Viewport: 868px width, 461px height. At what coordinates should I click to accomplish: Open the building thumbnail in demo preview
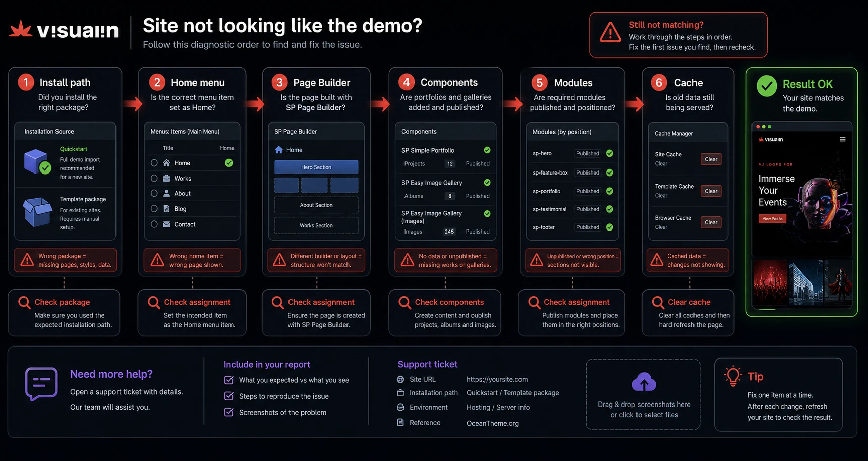[806, 282]
